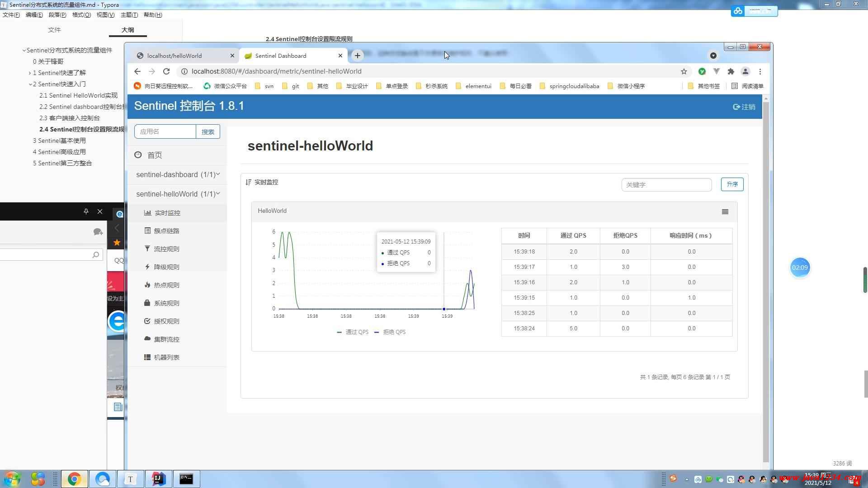Click 注销 logout link
Viewport: 868px width, 488px height.
744,107
